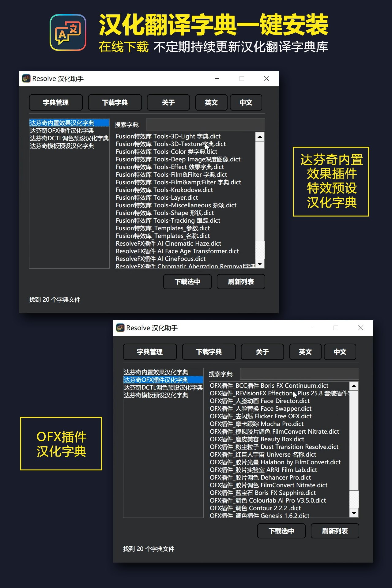392x588 pixels.
Task: Select "Fusion特效库 Tools-Tracking 跟踪.dict"
Action: click(x=185, y=221)
